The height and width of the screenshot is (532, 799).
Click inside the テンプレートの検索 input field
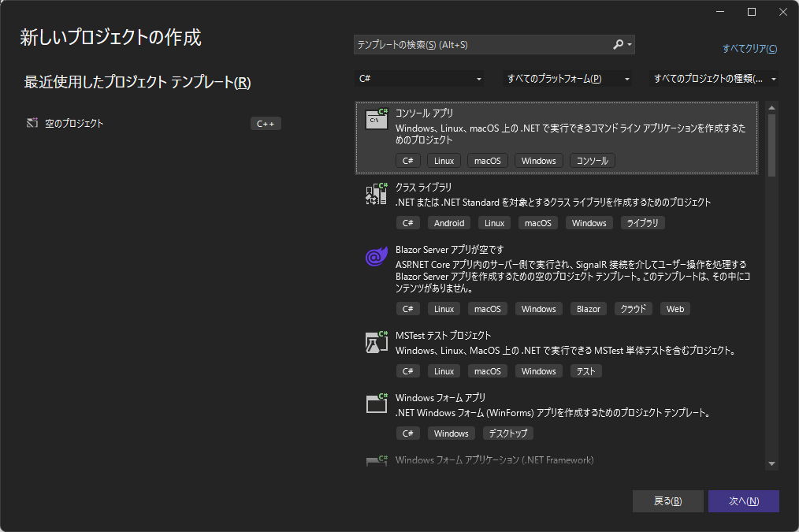click(473, 44)
